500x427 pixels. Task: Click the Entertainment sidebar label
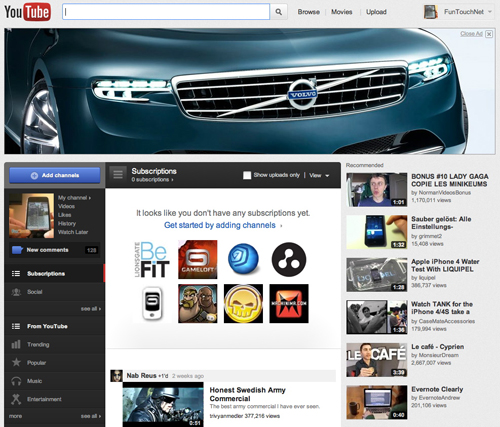coord(44,399)
